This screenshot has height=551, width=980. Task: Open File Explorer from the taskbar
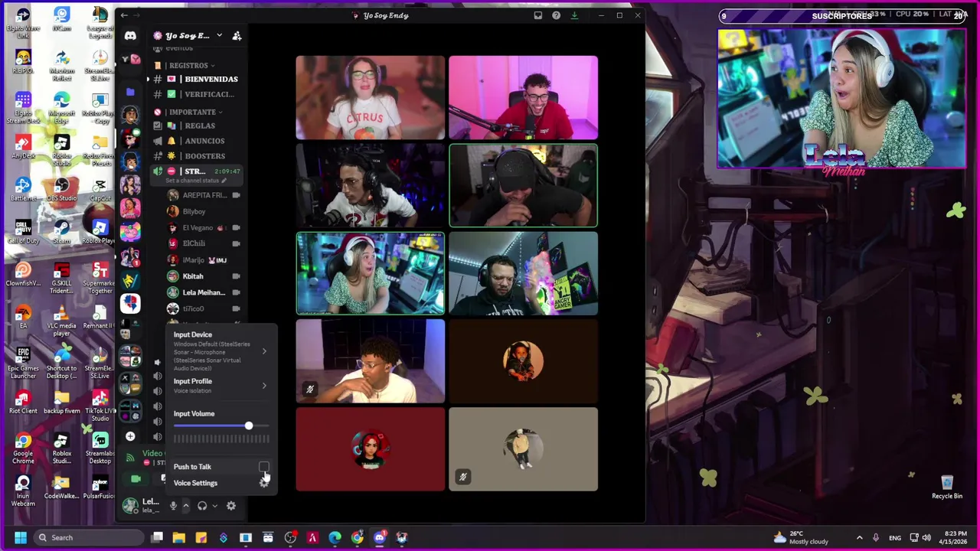coord(178,537)
